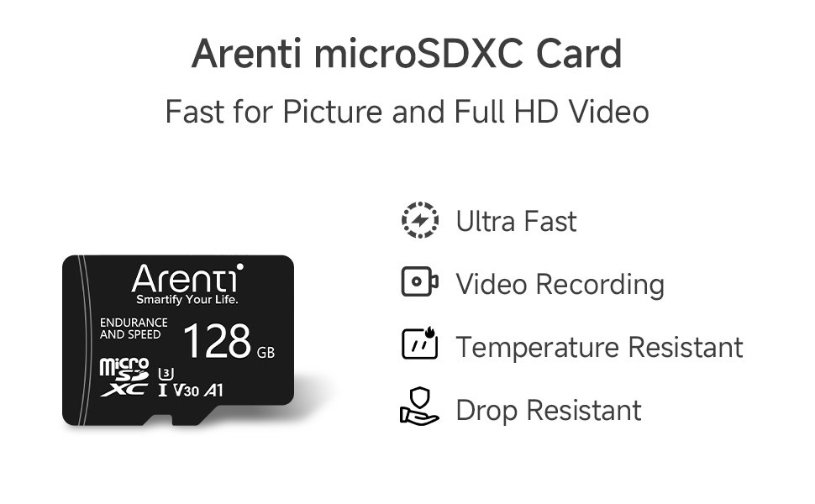Screen dimensions: 815x504
Task: Click the Fast for Picture subtitle text
Action: [407, 111]
